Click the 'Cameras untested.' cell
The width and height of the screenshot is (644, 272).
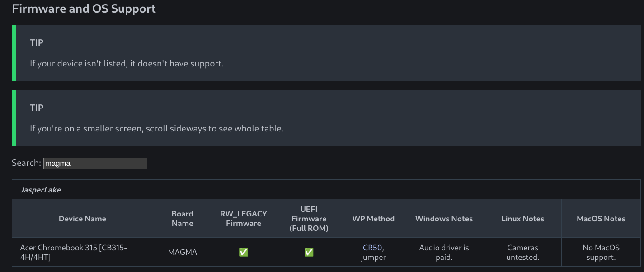click(523, 252)
